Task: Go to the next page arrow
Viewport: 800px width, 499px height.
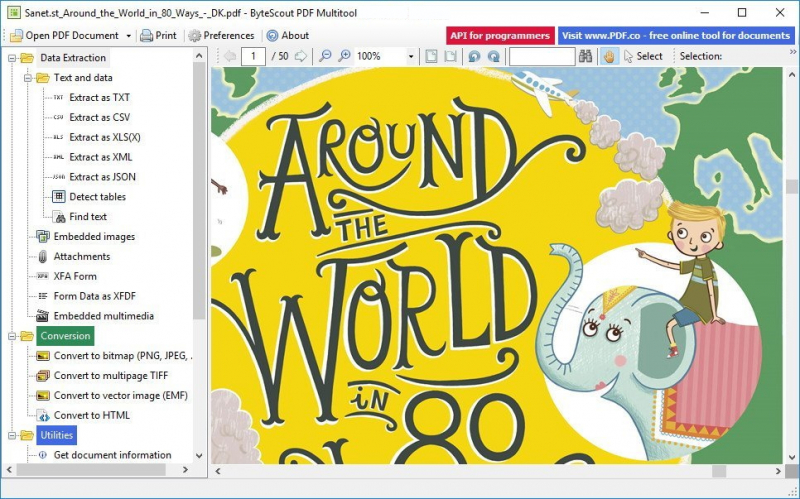Action: click(x=301, y=56)
